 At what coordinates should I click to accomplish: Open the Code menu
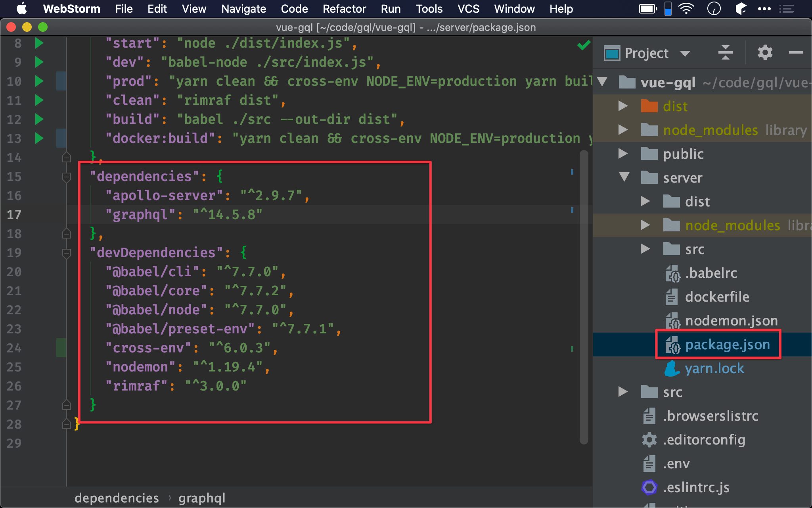[x=294, y=9]
